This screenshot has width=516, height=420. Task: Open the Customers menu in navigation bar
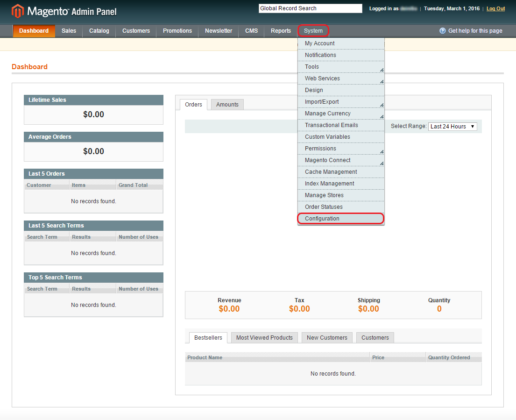pyautogui.click(x=136, y=31)
